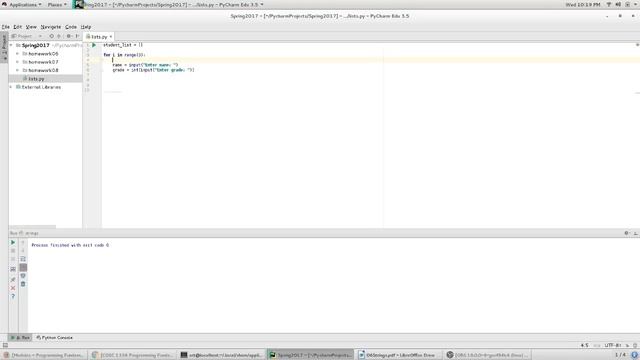The image size is (640, 360).
Task: Switch to the Python Console tab
Action: pyautogui.click(x=55, y=338)
